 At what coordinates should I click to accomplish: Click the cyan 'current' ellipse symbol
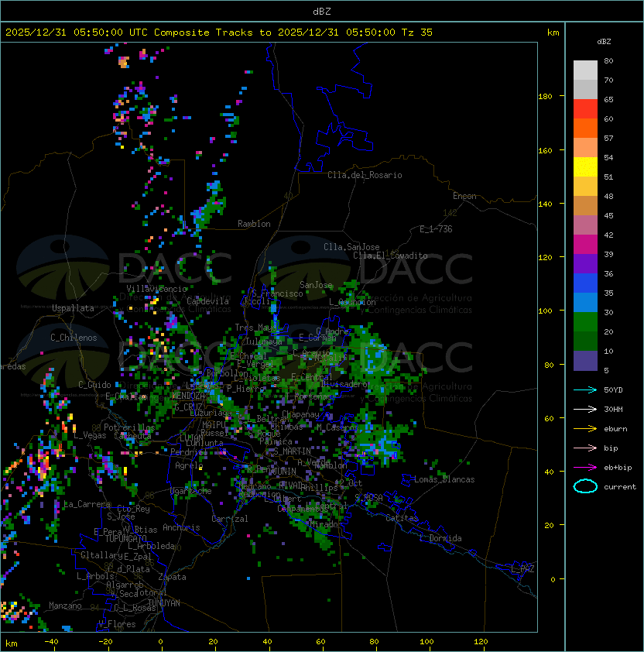point(585,486)
